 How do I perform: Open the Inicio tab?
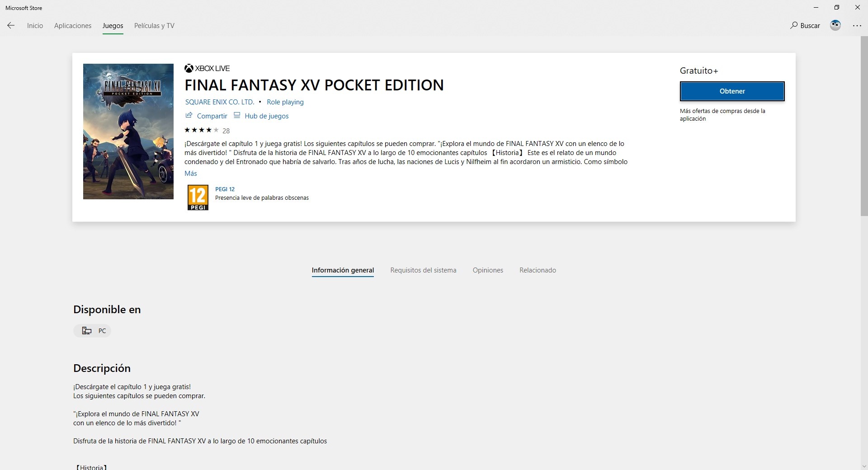35,26
